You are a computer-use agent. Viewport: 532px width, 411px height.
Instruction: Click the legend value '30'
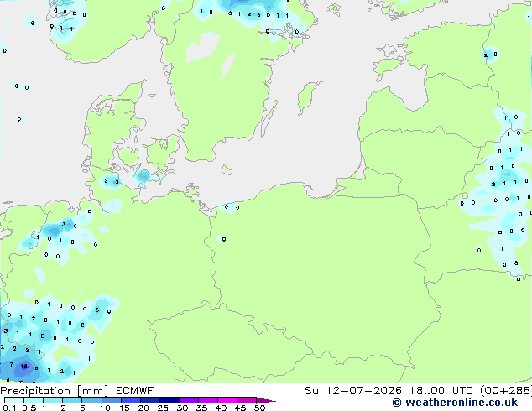point(182,408)
